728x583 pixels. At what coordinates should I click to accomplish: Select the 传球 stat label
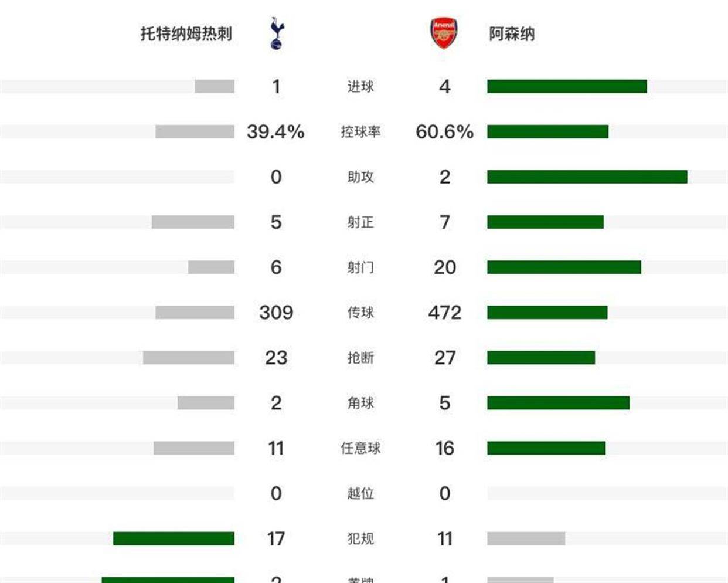pos(360,313)
